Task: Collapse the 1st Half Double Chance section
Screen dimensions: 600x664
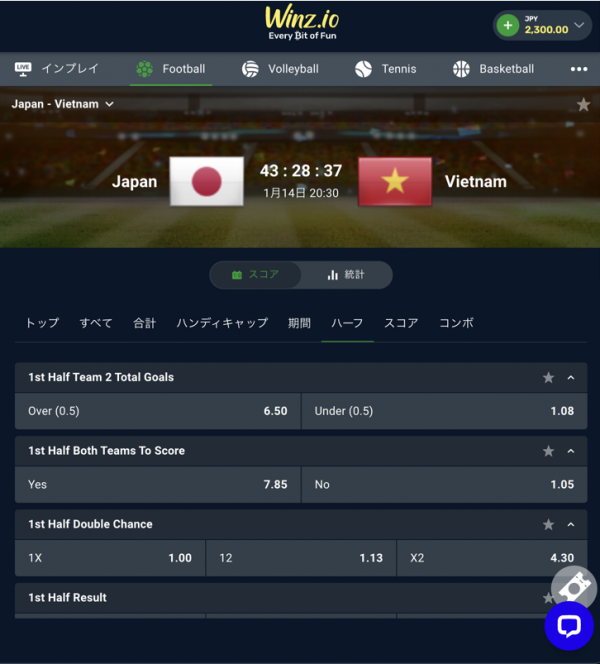Action: coord(571,525)
